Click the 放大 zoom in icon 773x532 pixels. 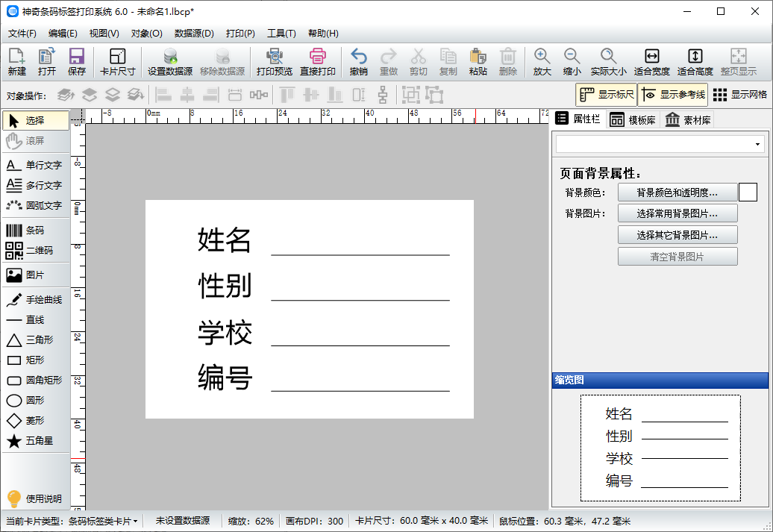(x=542, y=62)
